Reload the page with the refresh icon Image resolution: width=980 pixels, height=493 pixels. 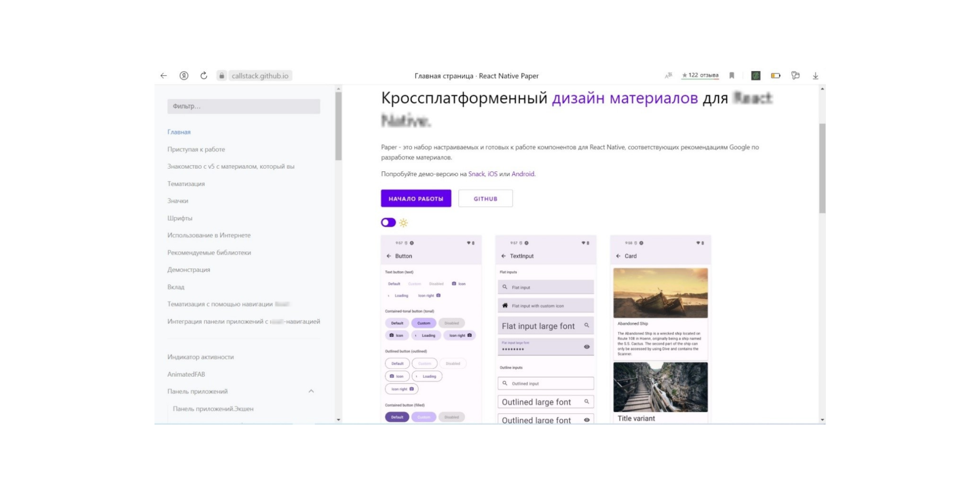(x=204, y=76)
